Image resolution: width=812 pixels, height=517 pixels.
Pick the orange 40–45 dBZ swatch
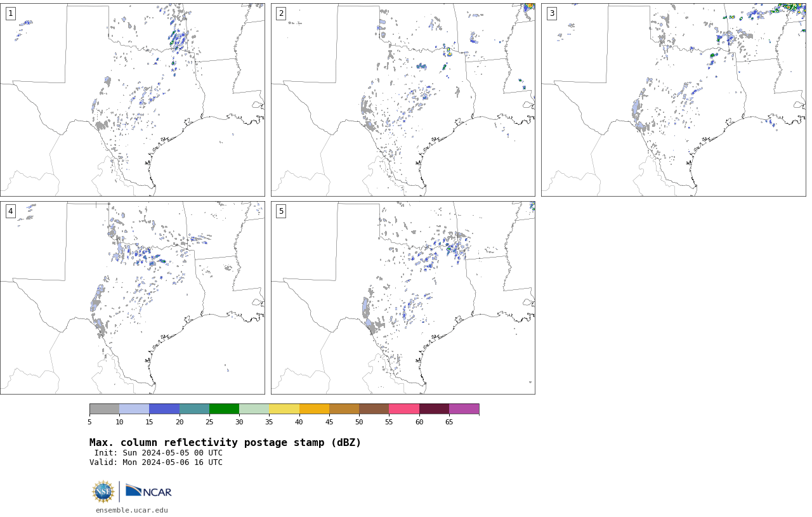314,409
